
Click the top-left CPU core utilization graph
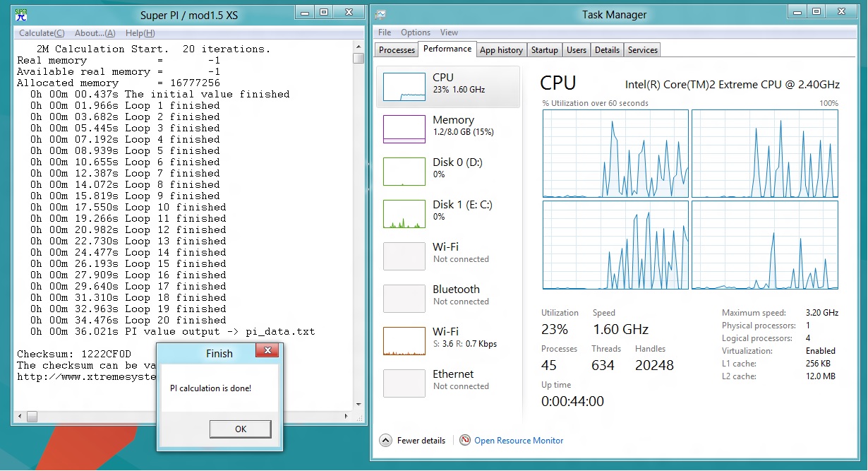(615, 153)
